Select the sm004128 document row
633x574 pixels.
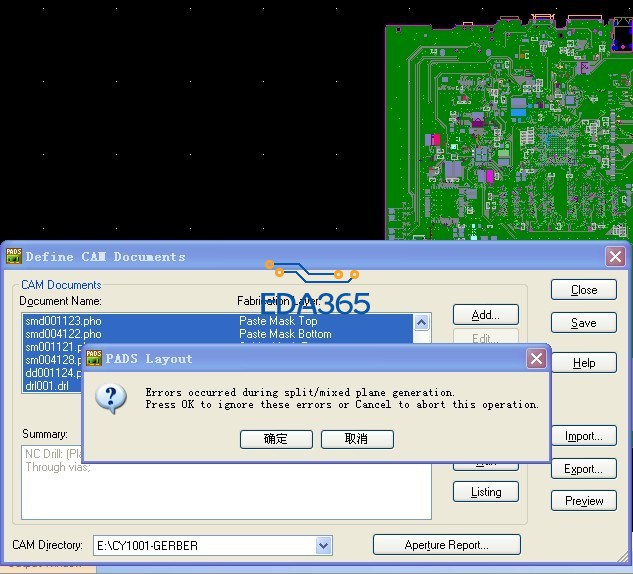(52, 360)
